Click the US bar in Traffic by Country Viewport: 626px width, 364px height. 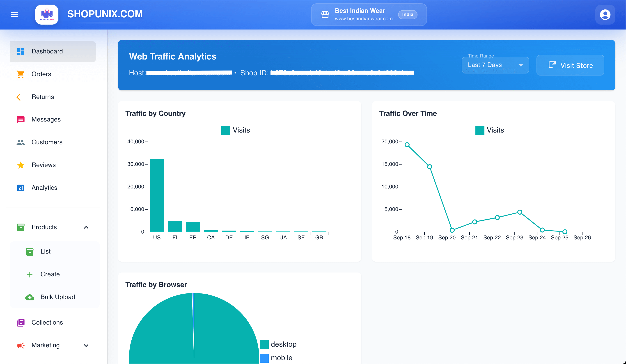(157, 195)
